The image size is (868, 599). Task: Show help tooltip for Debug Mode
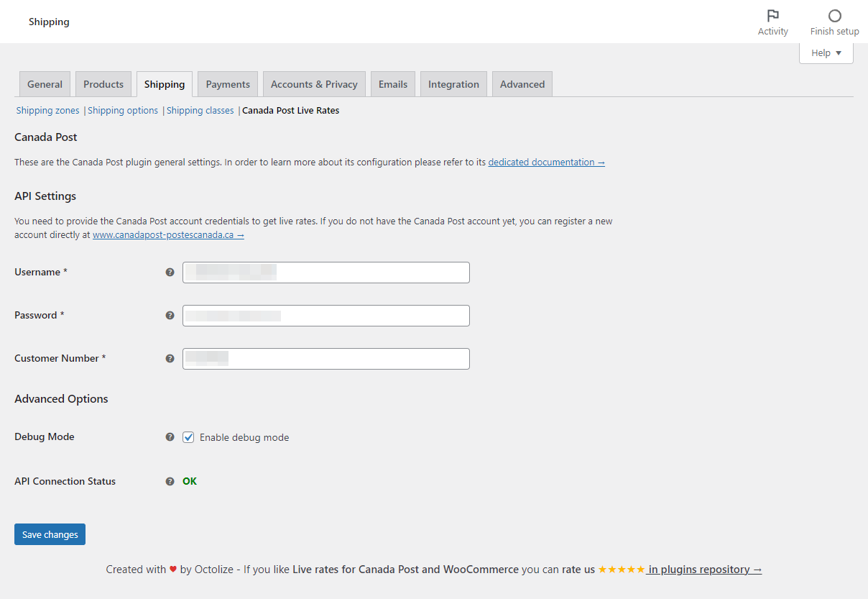(170, 437)
